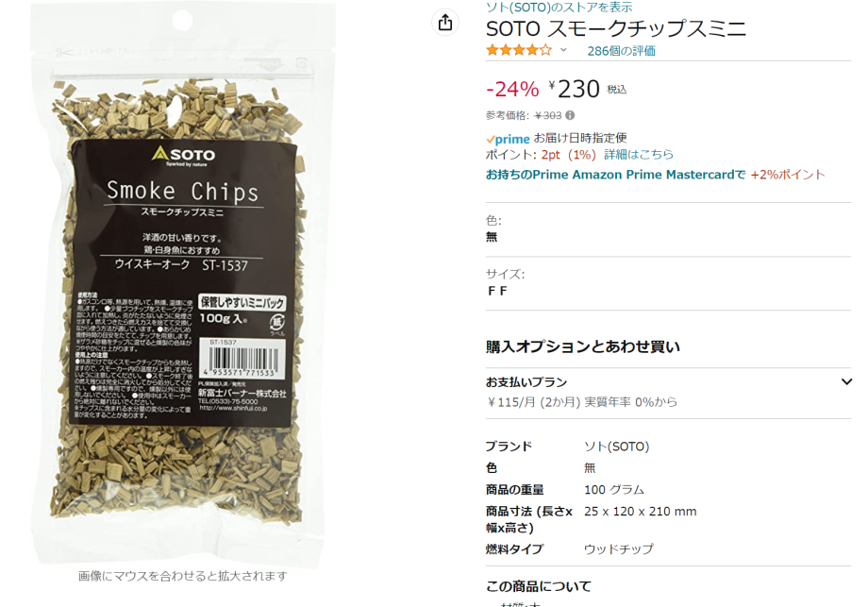Click the ¥230 price
868x607 pixels.
[575, 89]
